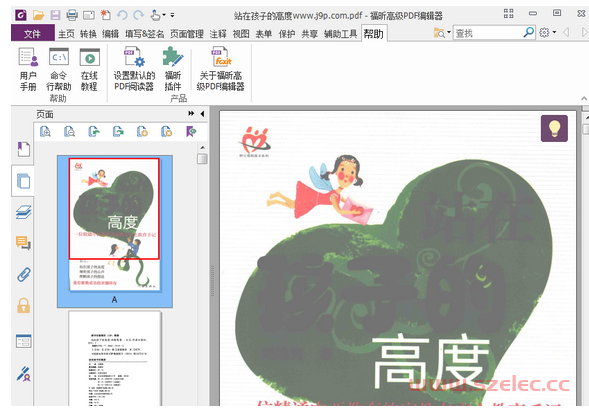Collapse the 页面 panel with the left triangle
This screenshot has height=411, width=589.
pyautogui.click(x=202, y=113)
